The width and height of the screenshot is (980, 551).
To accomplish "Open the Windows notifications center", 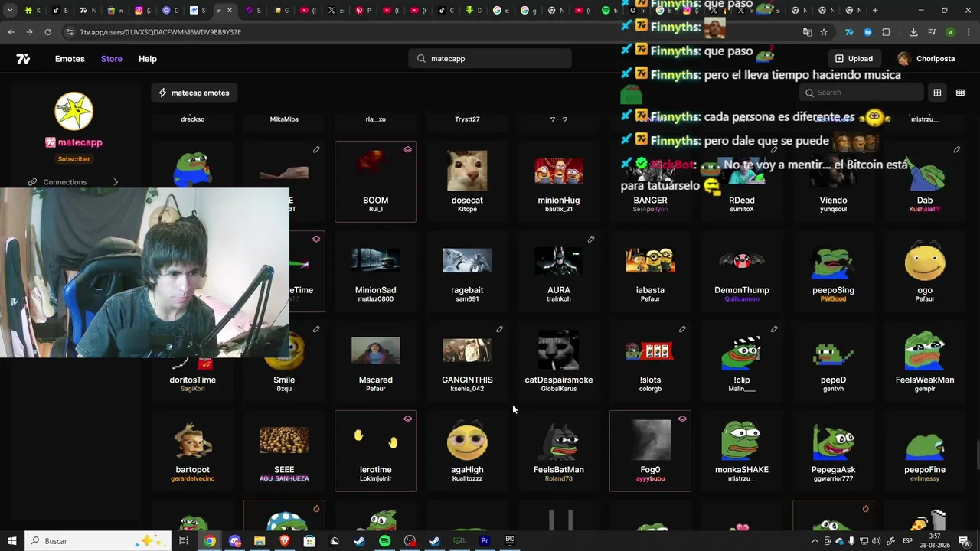I will point(964,541).
